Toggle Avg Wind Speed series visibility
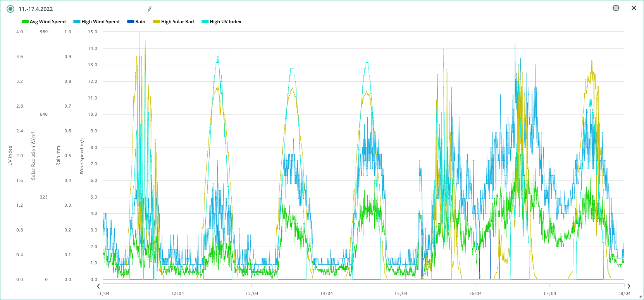The width and height of the screenshot is (644, 300). click(x=47, y=22)
